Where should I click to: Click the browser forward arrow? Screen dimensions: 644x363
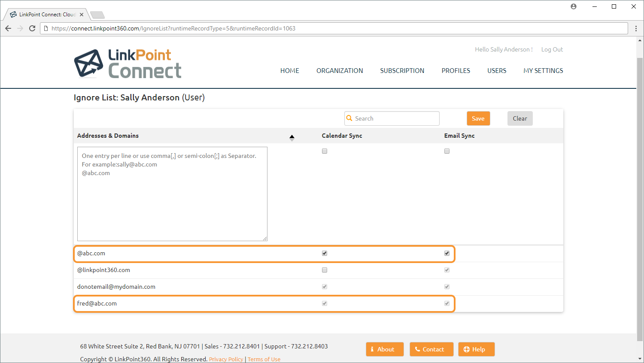pos(20,28)
